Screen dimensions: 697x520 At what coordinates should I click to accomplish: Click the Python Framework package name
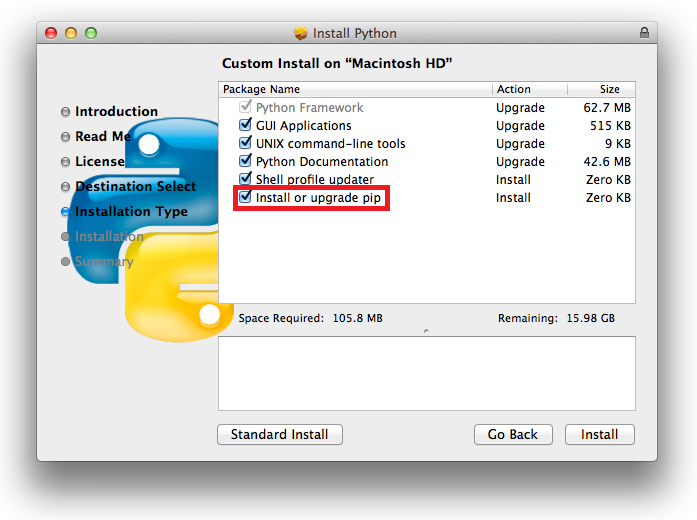pos(309,108)
